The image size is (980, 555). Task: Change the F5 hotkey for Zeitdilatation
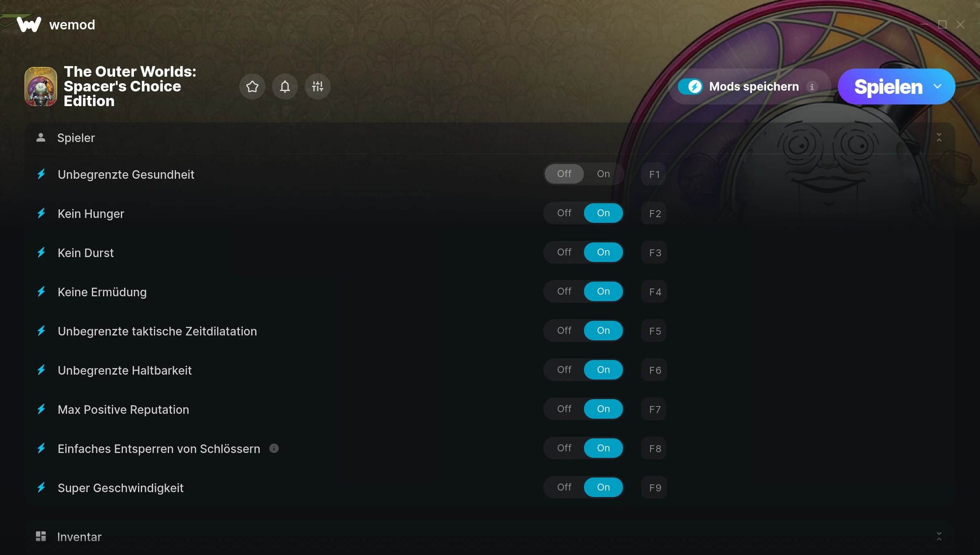pyautogui.click(x=654, y=331)
